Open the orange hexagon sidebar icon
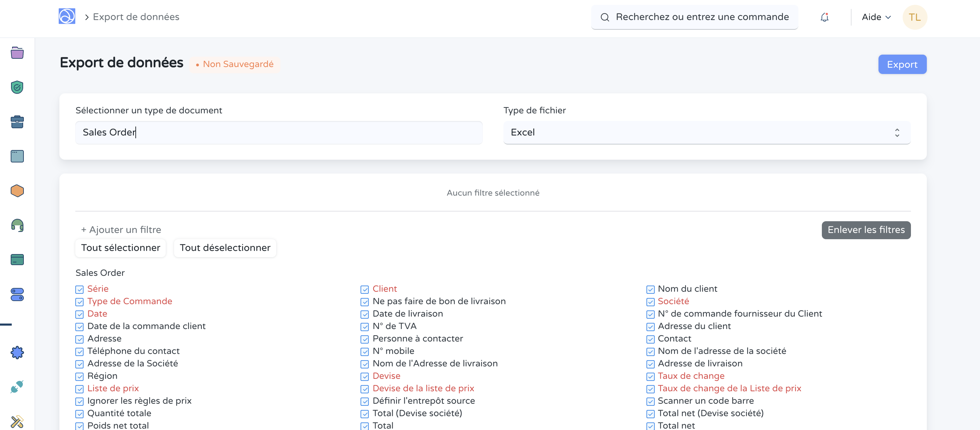The width and height of the screenshot is (980, 430). point(17,191)
